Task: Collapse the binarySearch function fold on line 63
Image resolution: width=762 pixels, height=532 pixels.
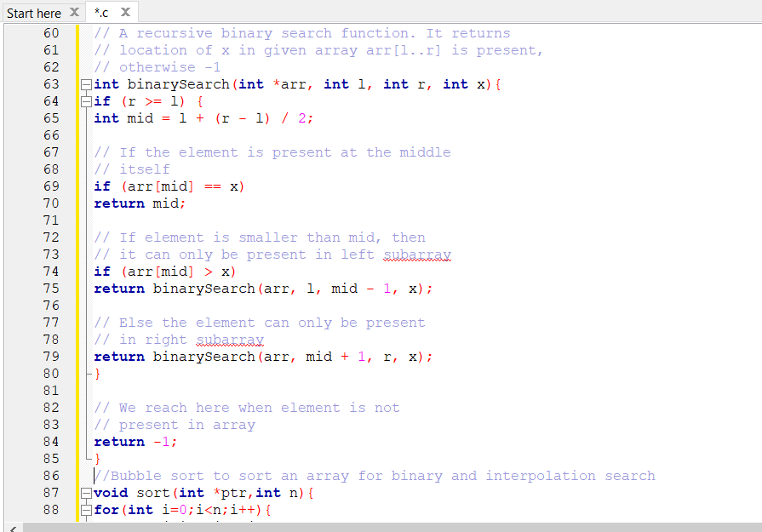Action: [86, 83]
